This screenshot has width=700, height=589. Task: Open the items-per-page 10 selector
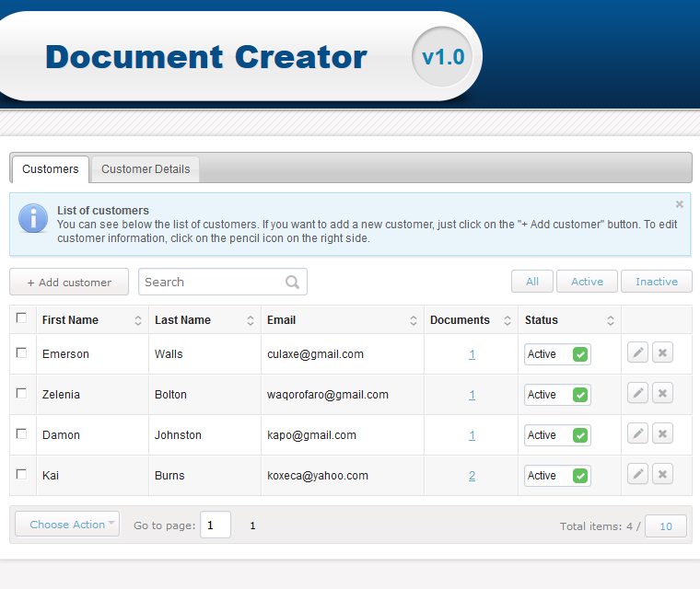(666, 526)
